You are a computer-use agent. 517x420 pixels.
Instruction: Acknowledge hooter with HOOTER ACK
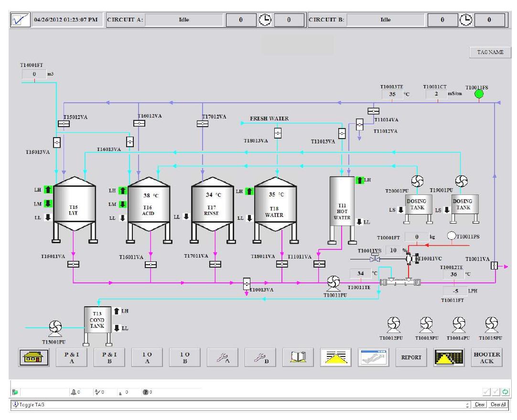point(487,357)
